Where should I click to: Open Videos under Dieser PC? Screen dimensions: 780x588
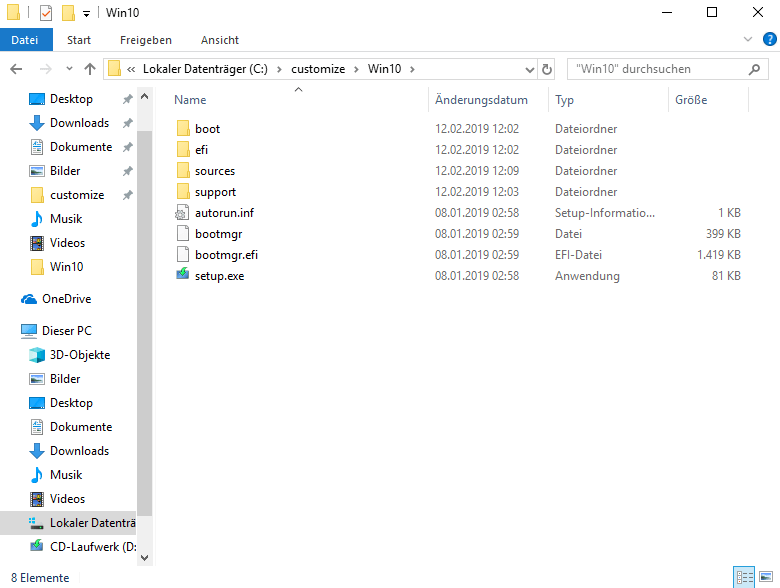67,498
